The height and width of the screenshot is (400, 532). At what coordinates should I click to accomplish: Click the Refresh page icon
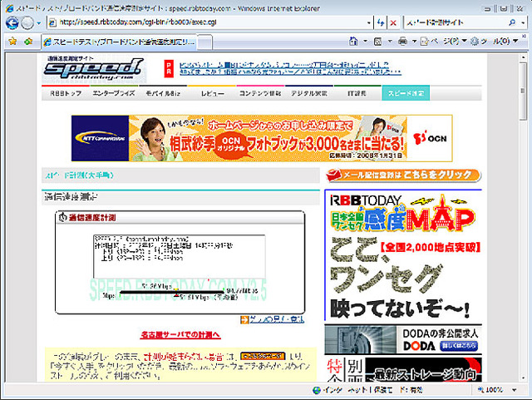click(x=381, y=22)
